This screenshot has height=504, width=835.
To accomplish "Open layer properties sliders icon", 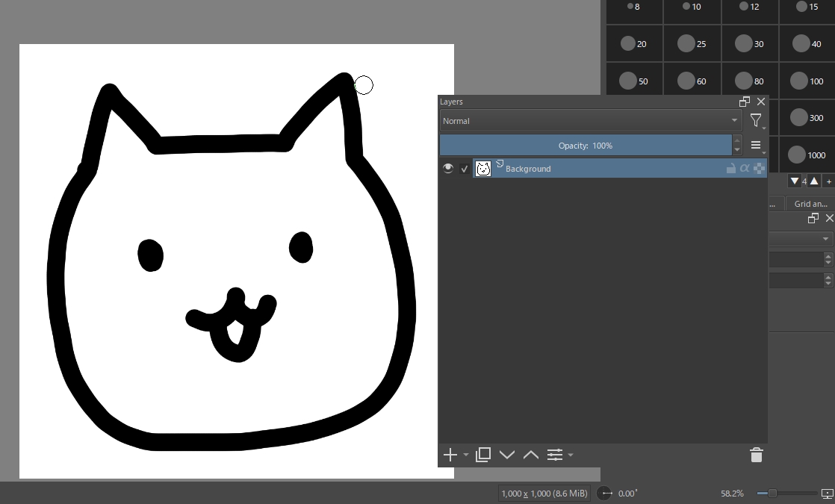I will point(555,455).
